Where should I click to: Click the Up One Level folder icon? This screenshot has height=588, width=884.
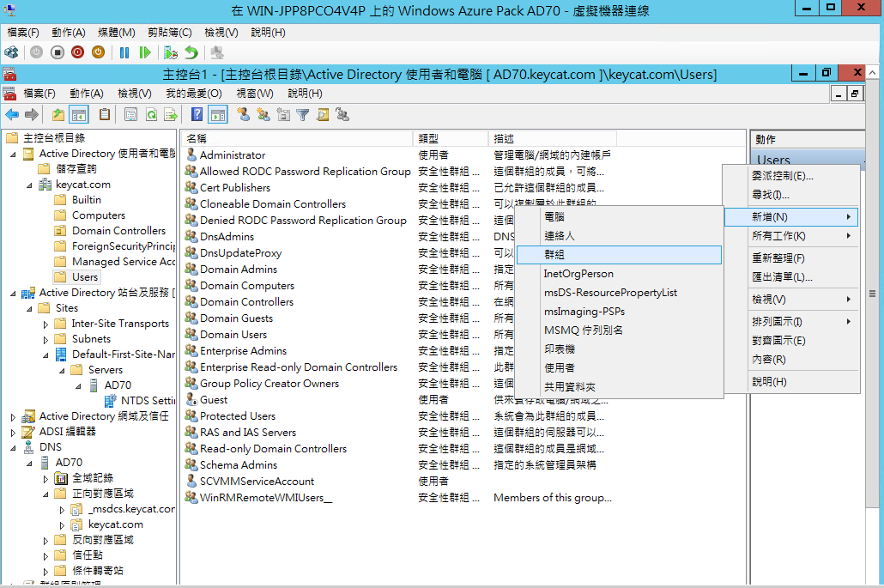(x=58, y=115)
